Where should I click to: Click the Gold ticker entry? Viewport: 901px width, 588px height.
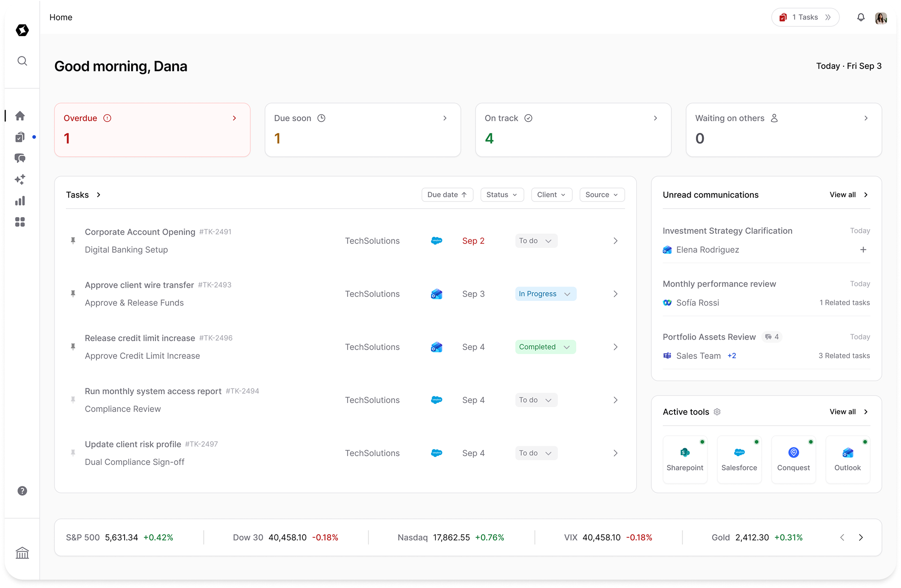(757, 538)
